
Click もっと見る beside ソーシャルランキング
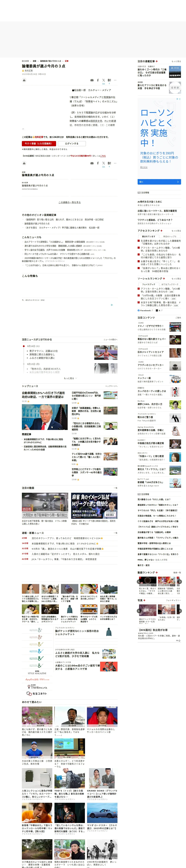coord(176,278)
